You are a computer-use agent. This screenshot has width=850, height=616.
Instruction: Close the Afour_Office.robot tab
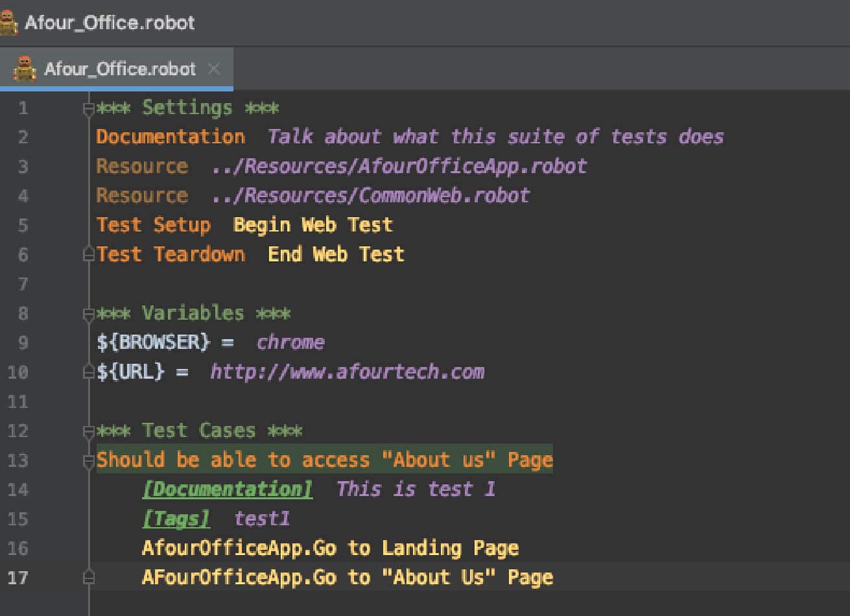click(x=214, y=67)
